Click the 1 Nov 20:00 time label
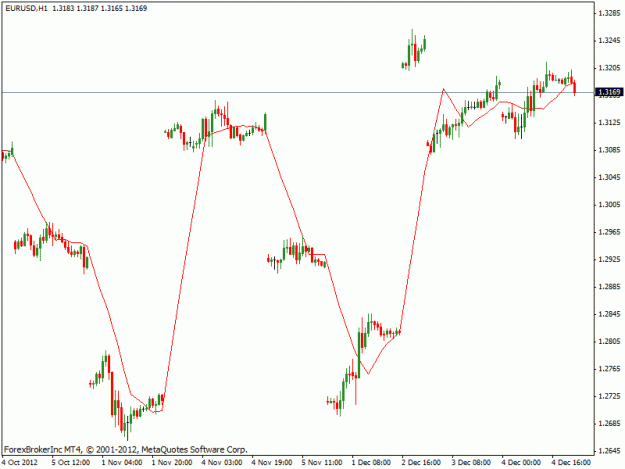This screenshot has height=469, width=625. coord(172,463)
